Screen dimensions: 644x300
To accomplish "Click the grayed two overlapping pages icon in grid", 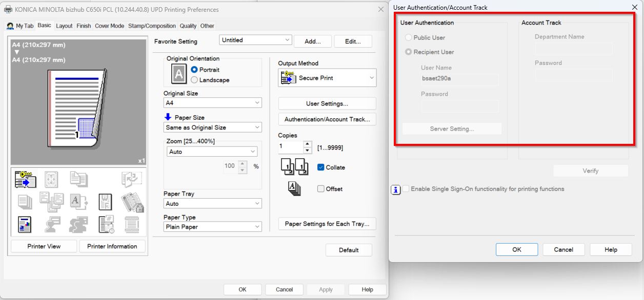I will click(78, 179).
